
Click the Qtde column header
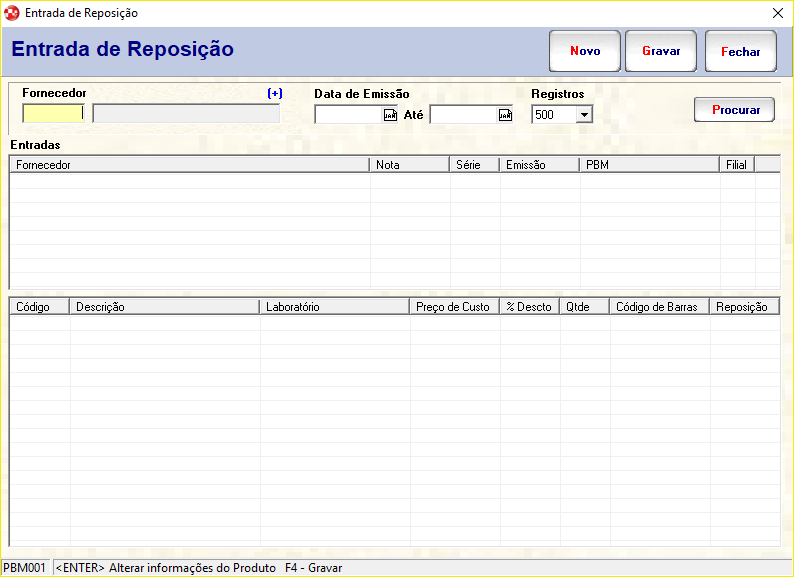[585, 306]
